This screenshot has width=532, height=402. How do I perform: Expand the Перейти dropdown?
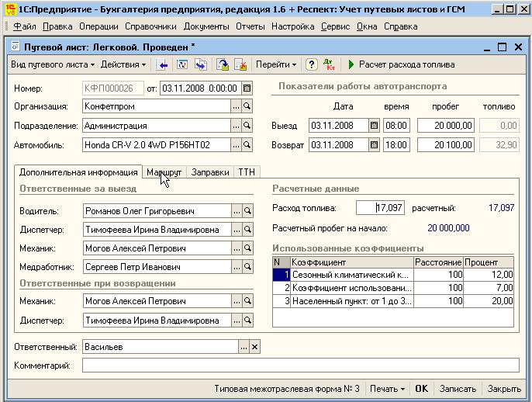tap(276, 64)
